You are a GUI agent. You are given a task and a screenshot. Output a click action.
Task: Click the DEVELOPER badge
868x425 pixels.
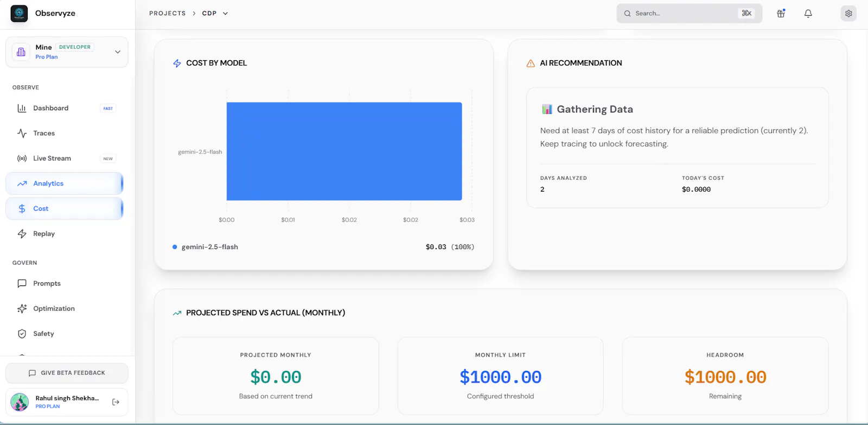tap(75, 47)
